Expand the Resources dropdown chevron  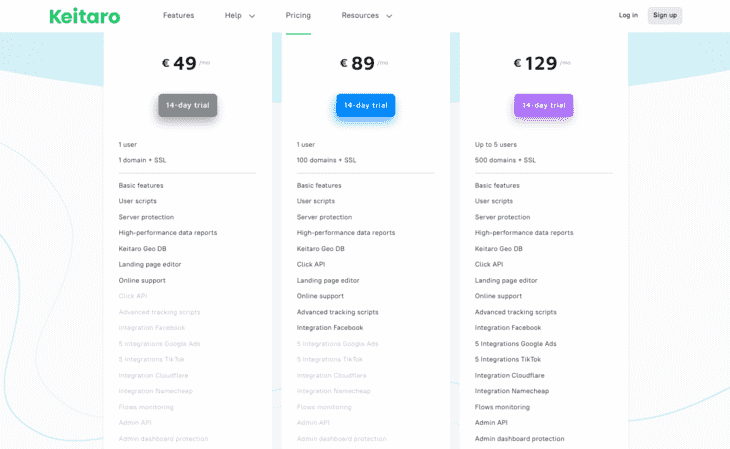pos(389,16)
